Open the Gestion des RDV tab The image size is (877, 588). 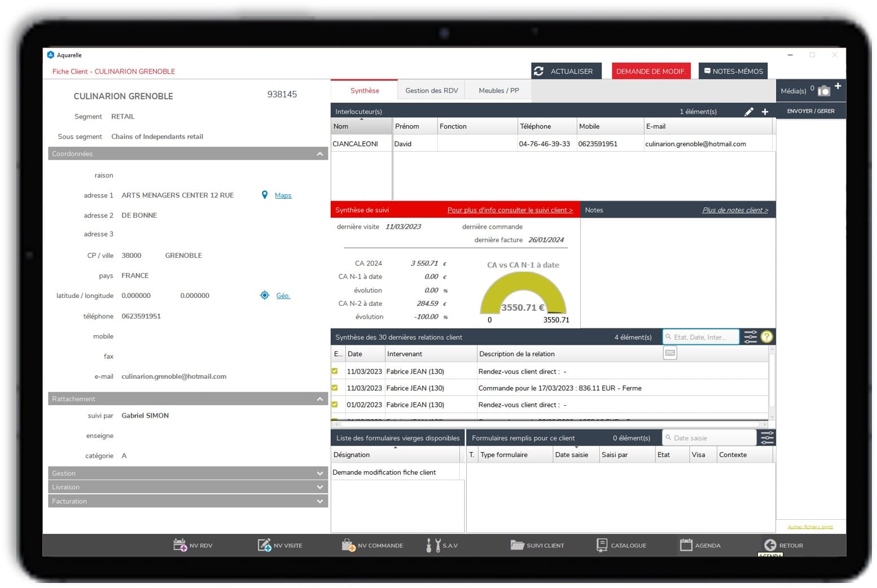point(432,90)
